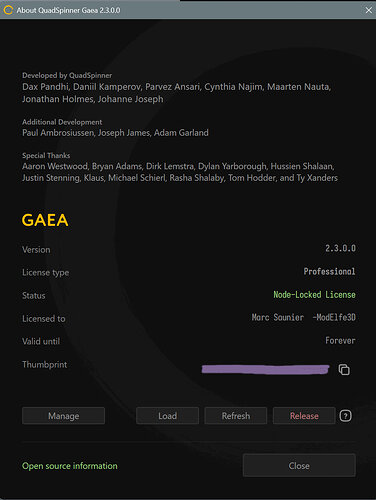Open the license help question-mark icon
Image resolution: width=376 pixels, height=500 pixels.
coord(345,416)
